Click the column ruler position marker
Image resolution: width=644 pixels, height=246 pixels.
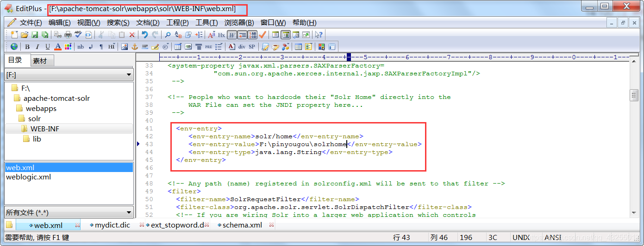(348, 57)
